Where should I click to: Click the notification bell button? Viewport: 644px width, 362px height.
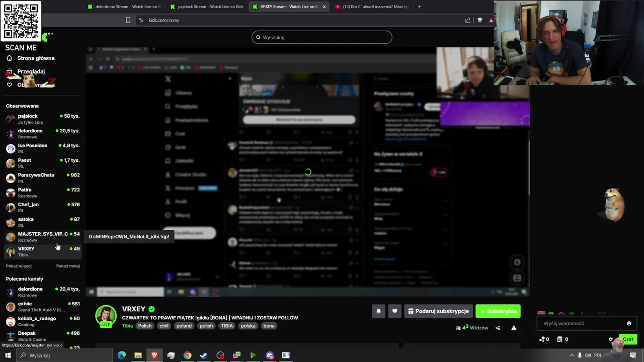pyautogui.click(x=378, y=311)
